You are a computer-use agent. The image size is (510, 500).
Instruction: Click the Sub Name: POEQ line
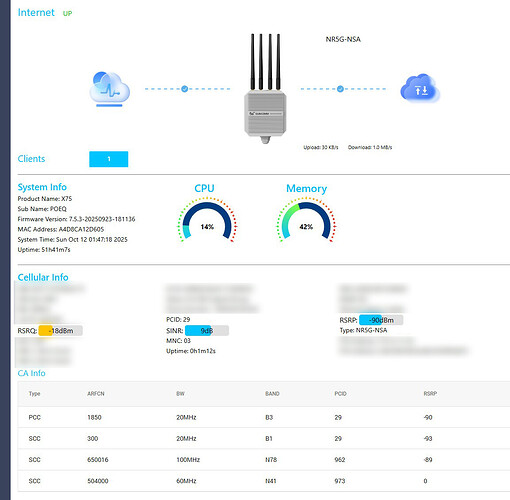[x=42, y=209]
